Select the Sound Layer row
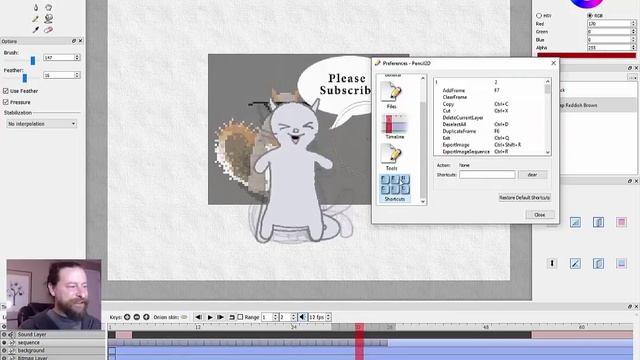The width and height of the screenshot is (640, 360). pos(53,334)
